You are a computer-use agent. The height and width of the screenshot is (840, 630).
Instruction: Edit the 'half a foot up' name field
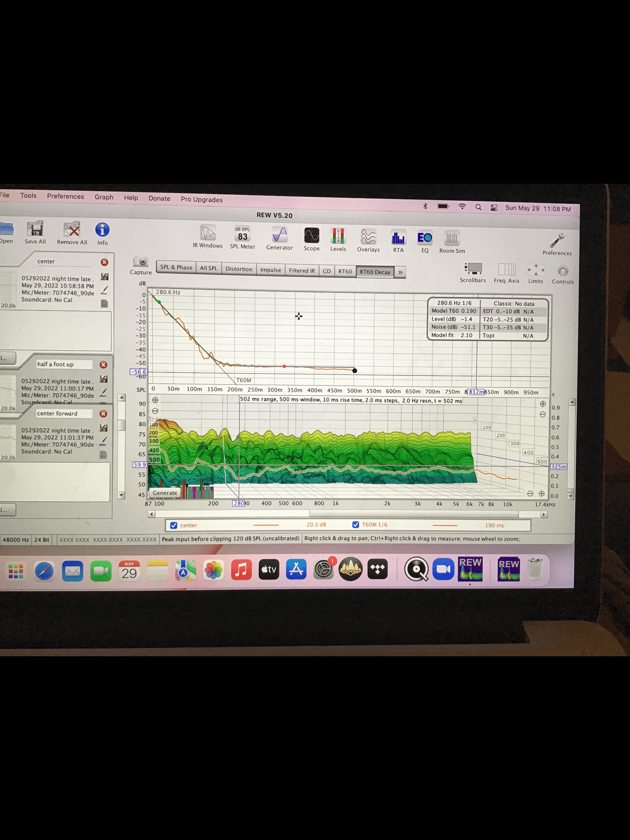pyautogui.click(x=64, y=364)
